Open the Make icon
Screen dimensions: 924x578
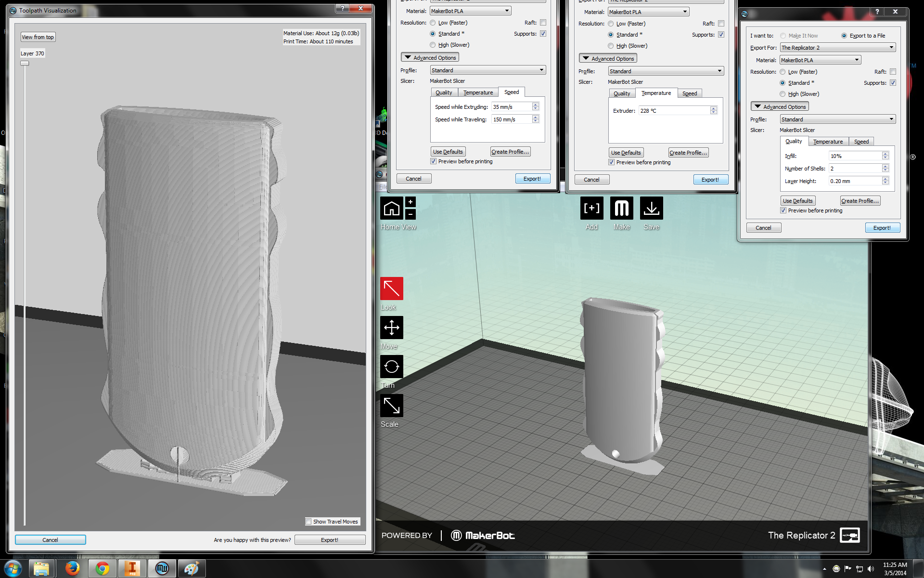(x=622, y=208)
